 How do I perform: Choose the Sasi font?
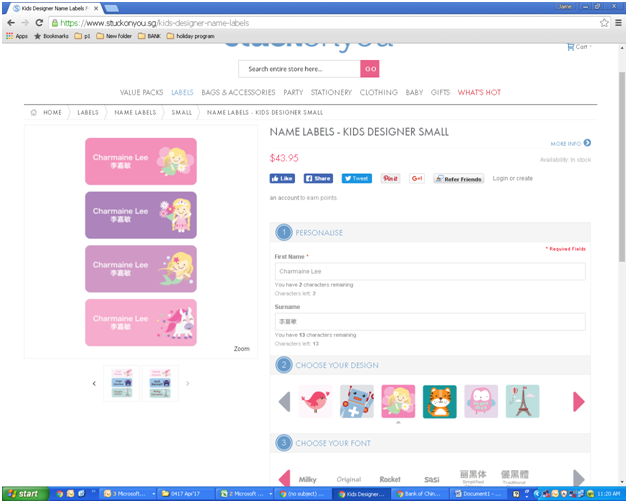432,479
